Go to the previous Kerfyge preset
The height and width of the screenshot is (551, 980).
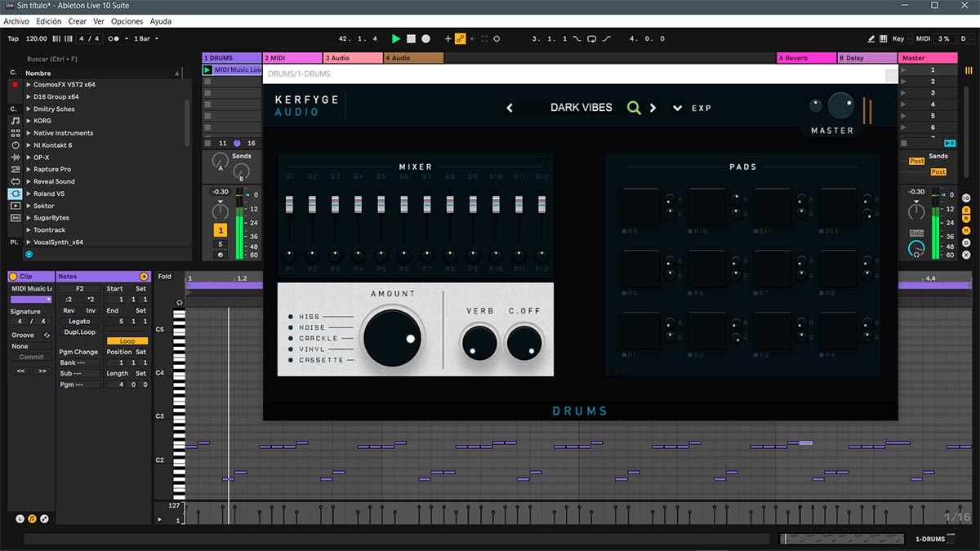pos(510,108)
